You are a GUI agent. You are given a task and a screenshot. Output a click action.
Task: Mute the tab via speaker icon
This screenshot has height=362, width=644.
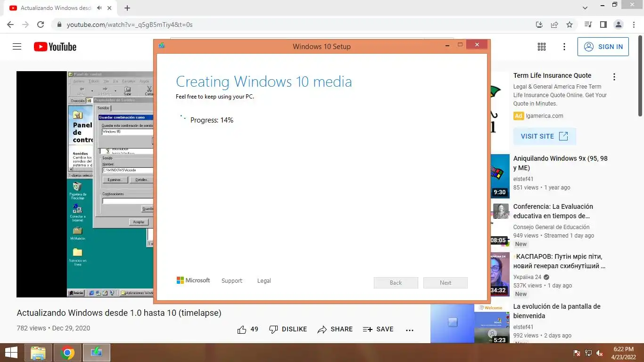pos(99,8)
